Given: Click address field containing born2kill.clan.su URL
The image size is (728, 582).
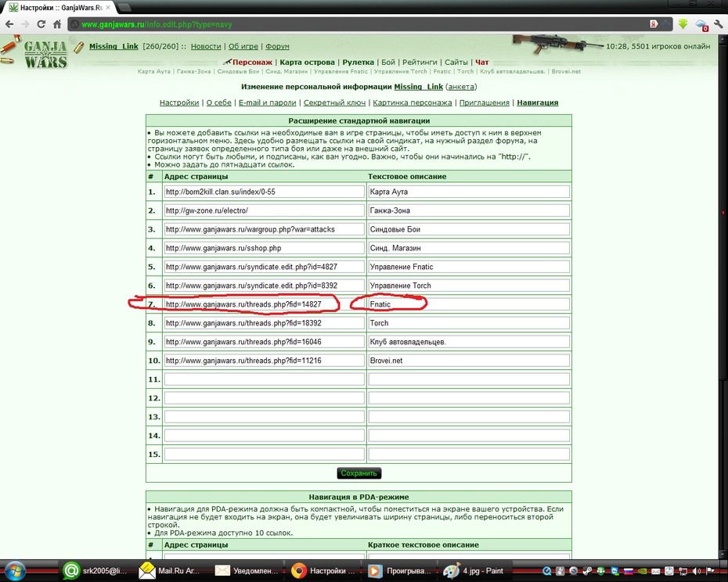Looking at the screenshot, I should tap(264, 192).
